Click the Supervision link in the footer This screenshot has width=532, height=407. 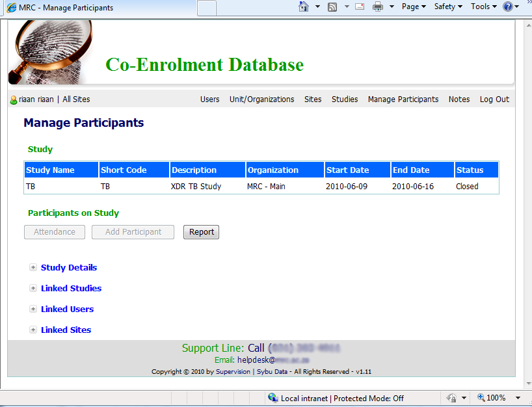point(233,372)
